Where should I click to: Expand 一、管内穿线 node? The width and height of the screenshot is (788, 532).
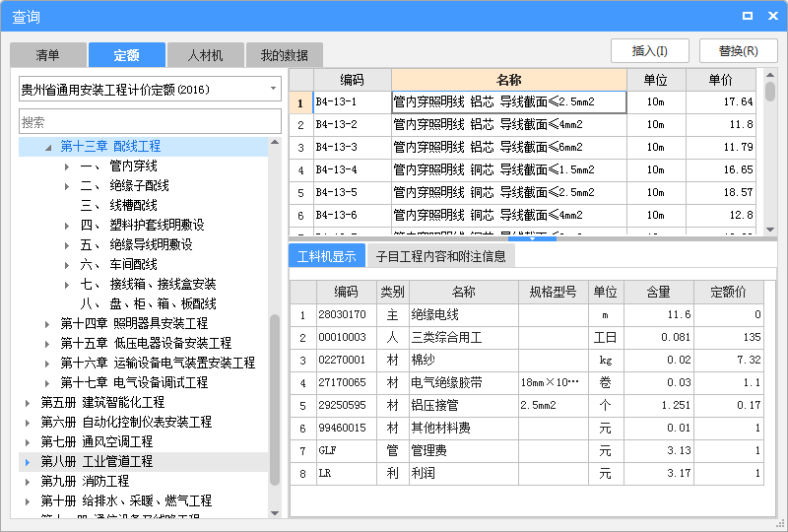point(67,166)
